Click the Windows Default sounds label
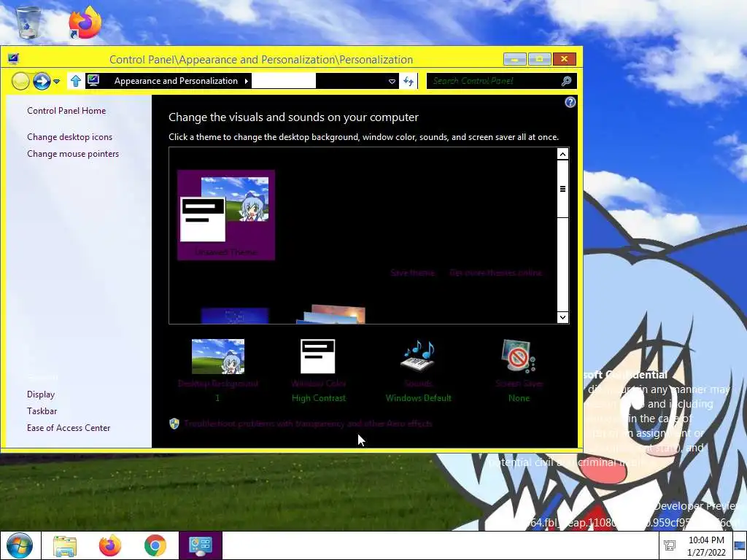Viewport: 747px width, 560px height. click(418, 398)
